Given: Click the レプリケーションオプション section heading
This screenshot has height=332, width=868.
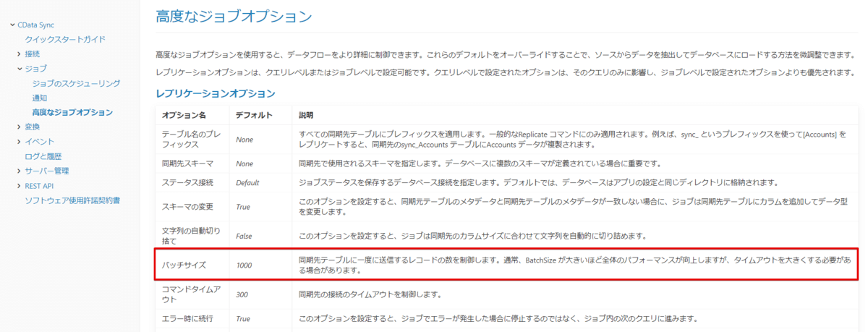Looking at the screenshot, I should (x=216, y=93).
